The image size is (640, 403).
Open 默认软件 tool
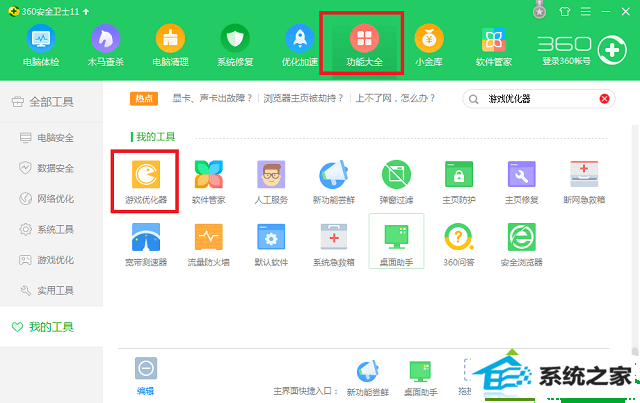coord(271,244)
